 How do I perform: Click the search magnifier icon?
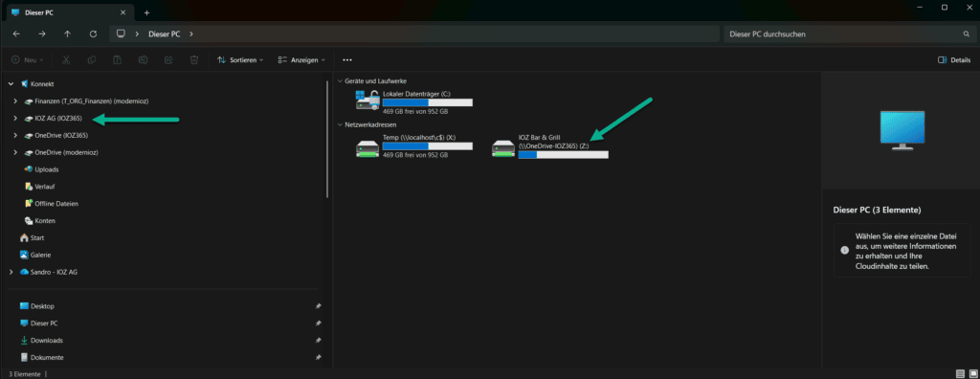click(966, 34)
